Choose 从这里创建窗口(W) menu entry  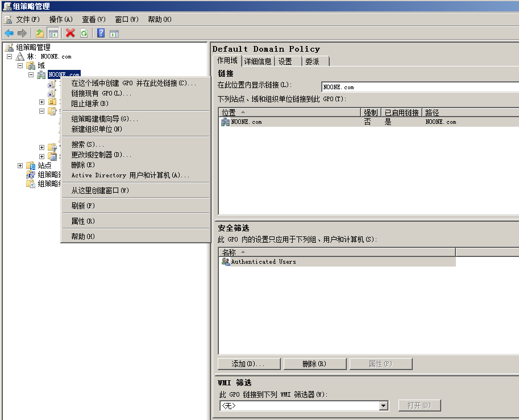[136, 190]
